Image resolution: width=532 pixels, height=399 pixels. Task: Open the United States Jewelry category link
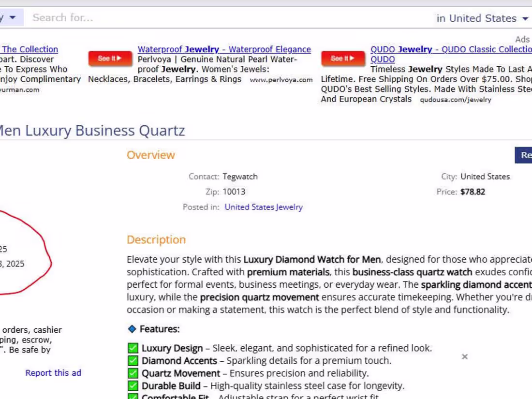[263, 207]
